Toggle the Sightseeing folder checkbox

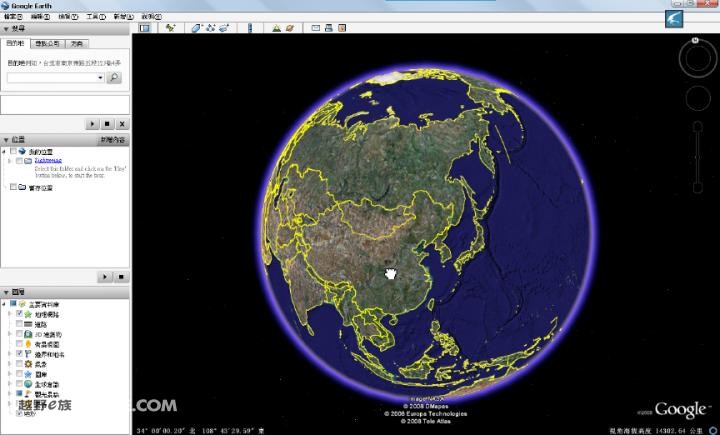pyautogui.click(x=19, y=161)
